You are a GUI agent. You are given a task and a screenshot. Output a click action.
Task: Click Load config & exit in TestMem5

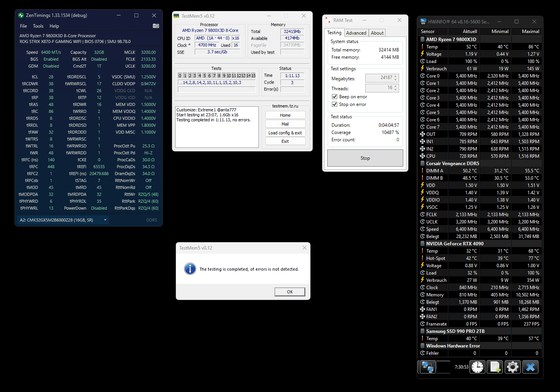point(285,133)
